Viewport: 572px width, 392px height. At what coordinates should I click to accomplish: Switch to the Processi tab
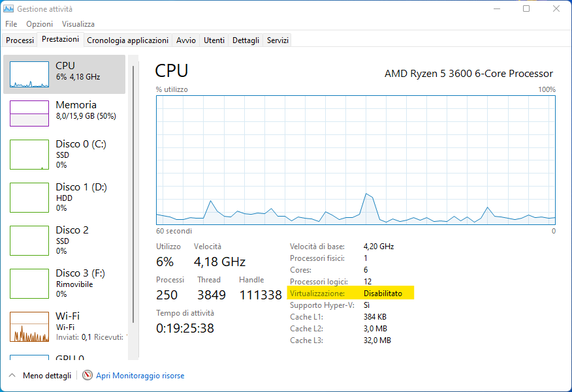pos(20,40)
